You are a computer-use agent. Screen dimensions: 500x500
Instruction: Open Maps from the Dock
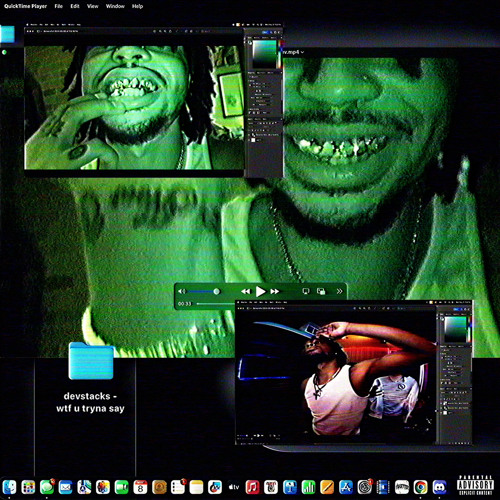click(x=84, y=487)
